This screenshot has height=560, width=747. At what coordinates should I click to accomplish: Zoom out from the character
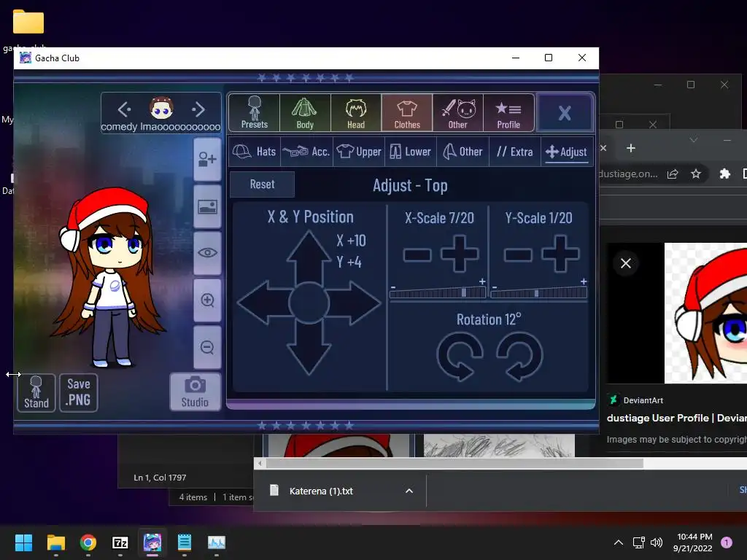coord(207,347)
